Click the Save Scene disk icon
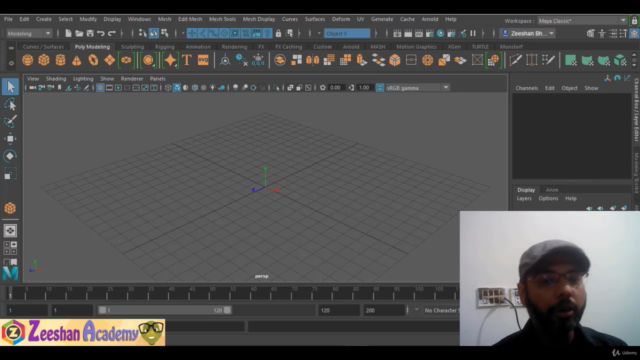 click(90, 33)
